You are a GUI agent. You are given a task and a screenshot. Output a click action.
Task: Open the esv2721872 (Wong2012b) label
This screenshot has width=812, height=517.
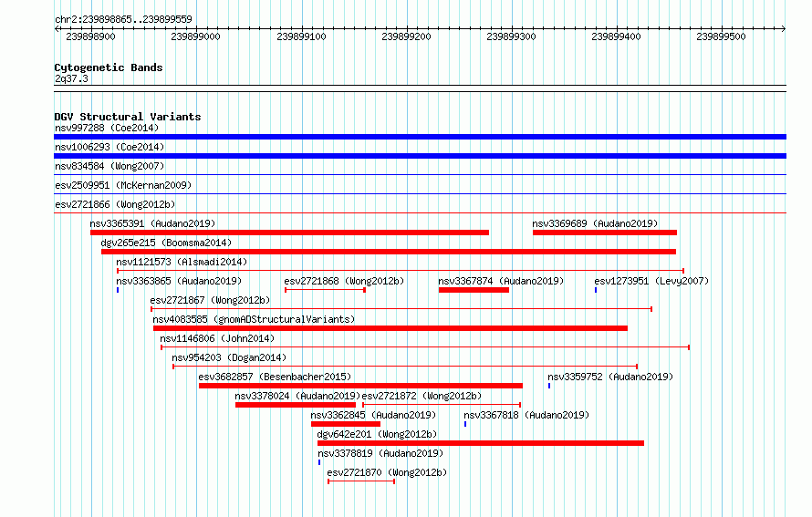click(422, 396)
